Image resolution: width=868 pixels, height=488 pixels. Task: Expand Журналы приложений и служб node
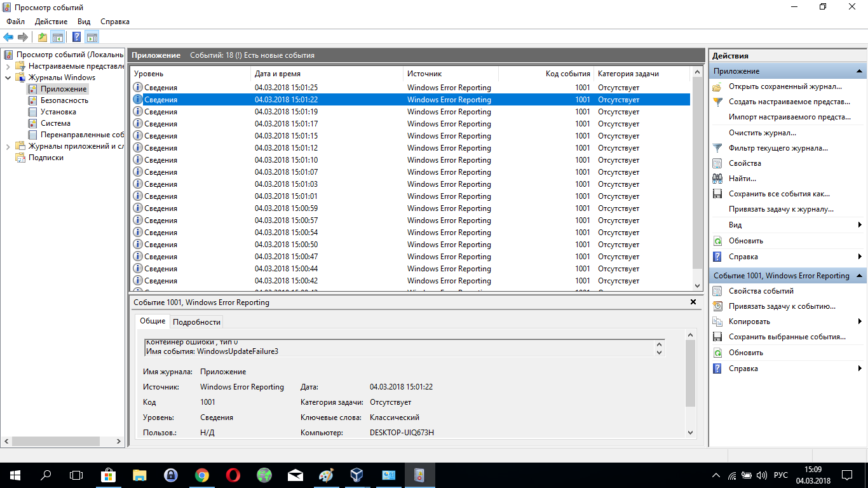pos(8,146)
